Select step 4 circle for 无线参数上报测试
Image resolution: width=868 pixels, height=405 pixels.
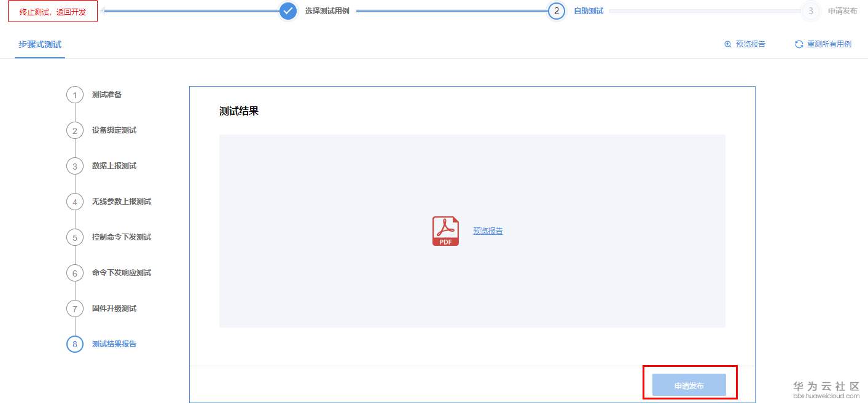[x=75, y=202]
